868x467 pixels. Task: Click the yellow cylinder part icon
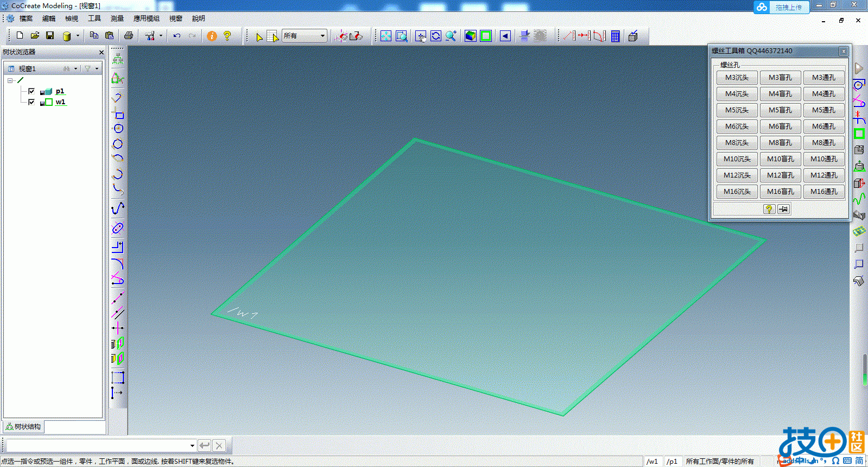[67, 36]
